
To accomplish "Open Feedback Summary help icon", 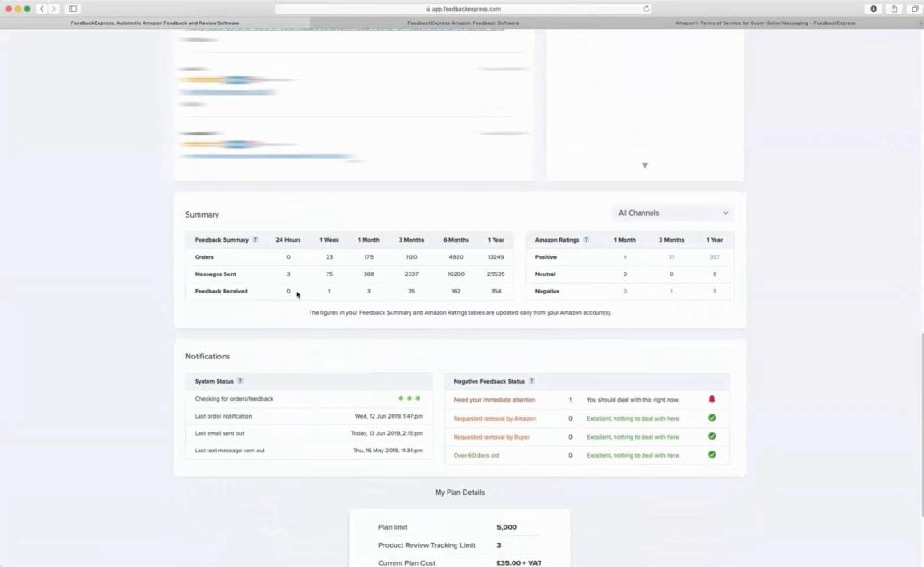I will click(x=255, y=240).
